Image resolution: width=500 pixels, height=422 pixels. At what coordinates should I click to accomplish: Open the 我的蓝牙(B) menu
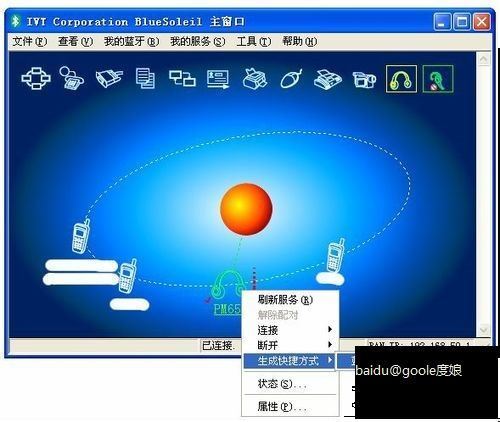coord(131,41)
